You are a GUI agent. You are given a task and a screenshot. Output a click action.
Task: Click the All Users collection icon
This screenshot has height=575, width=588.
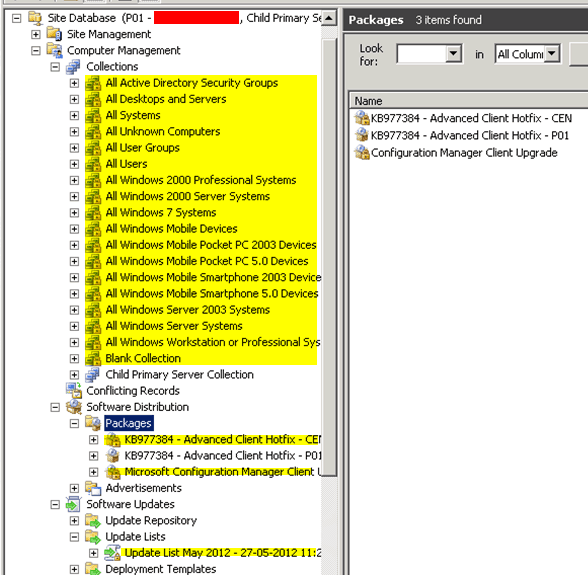pyautogui.click(x=93, y=164)
